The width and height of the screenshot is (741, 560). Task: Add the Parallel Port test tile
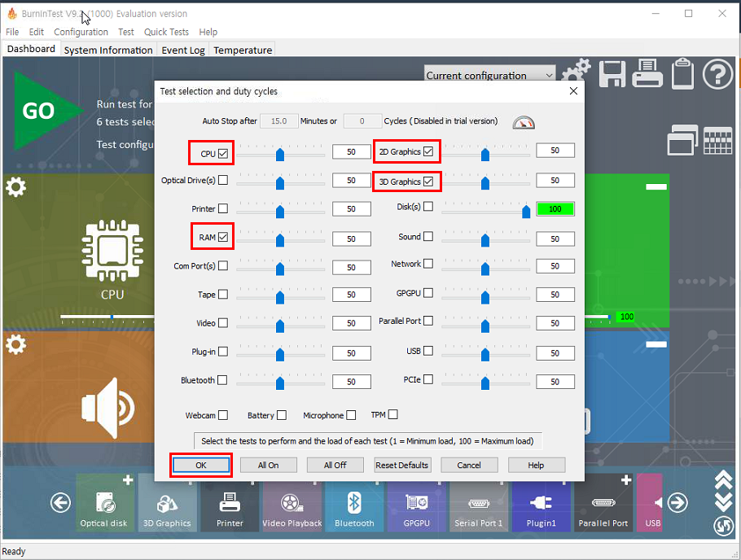click(x=626, y=480)
